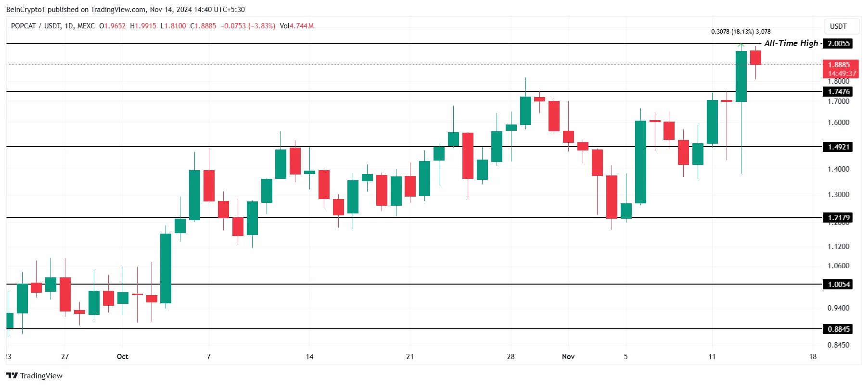Screen dimensions: 868x386
Task: Select the 1.0054 horizontal line price tag
Action: (x=838, y=284)
